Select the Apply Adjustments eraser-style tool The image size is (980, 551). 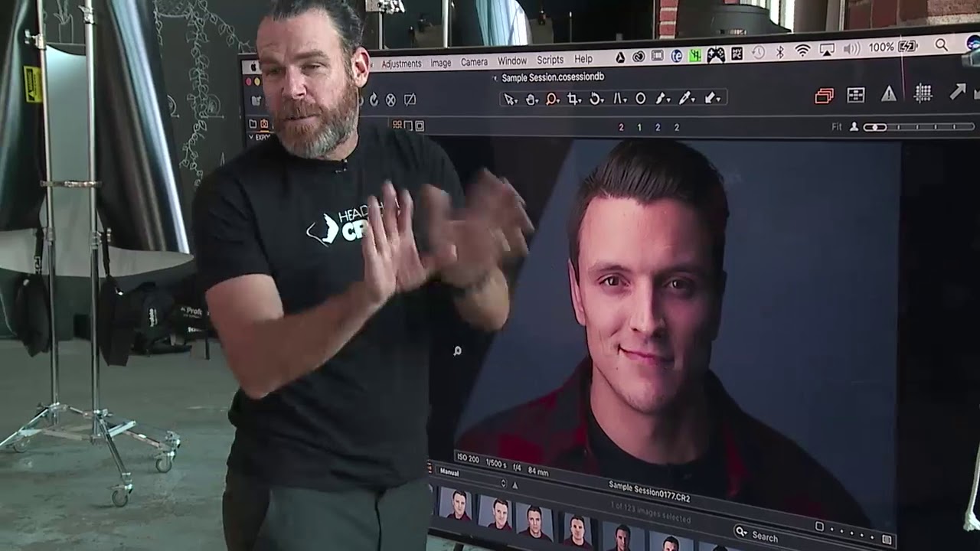tap(712, 97)
